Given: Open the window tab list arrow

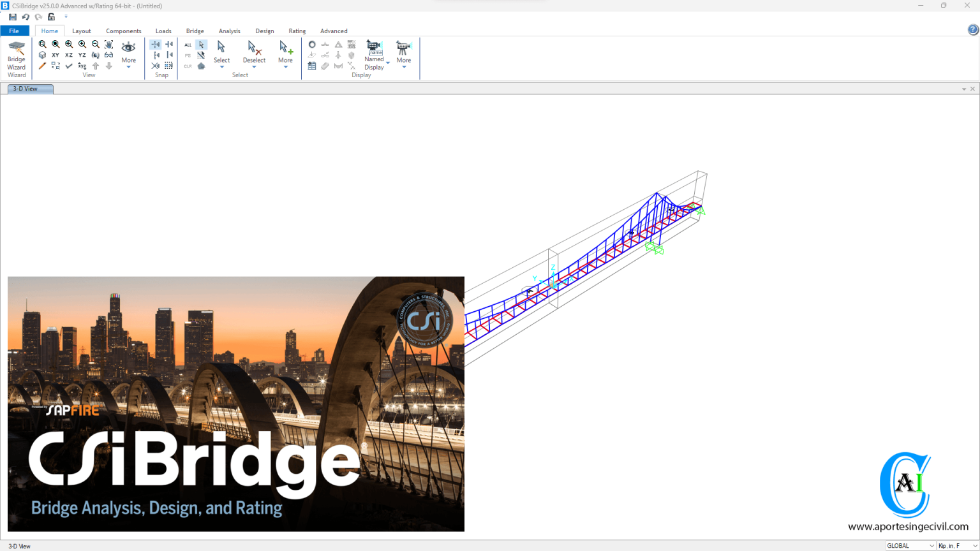Looking at the screenshot, I should 964,89.
